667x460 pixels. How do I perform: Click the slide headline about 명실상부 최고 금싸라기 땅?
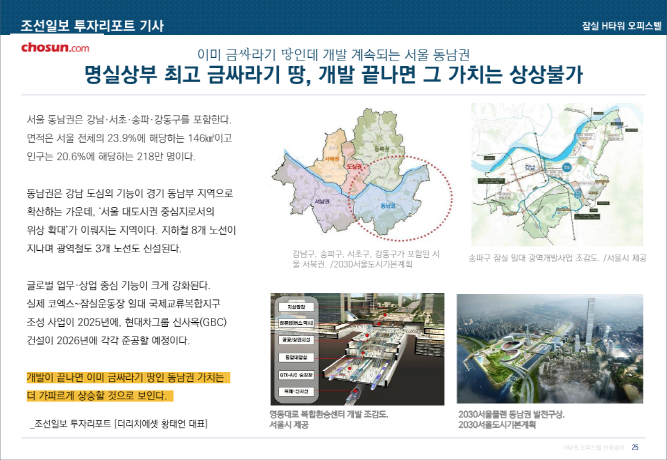pyautogui.click(x=333, y=76)
